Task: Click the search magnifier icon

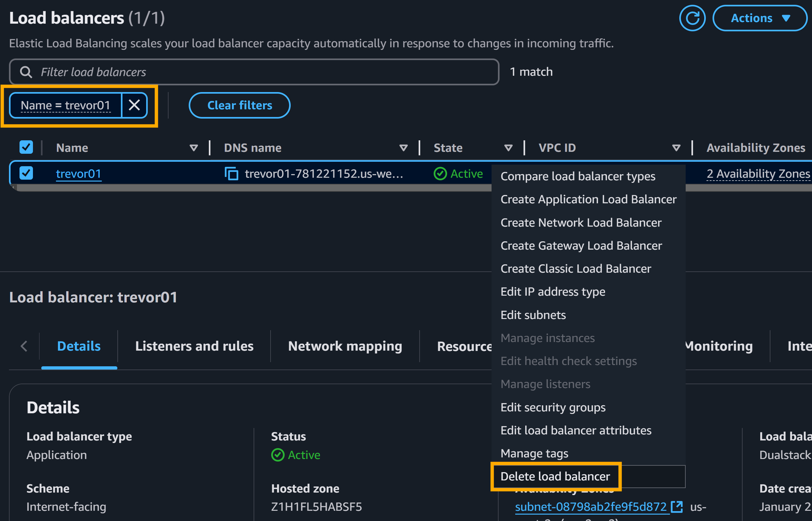Action: (x=26, y=72)
